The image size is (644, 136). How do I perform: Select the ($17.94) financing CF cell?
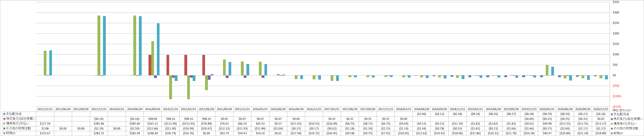pyautogui.click(x=296, y=133)
